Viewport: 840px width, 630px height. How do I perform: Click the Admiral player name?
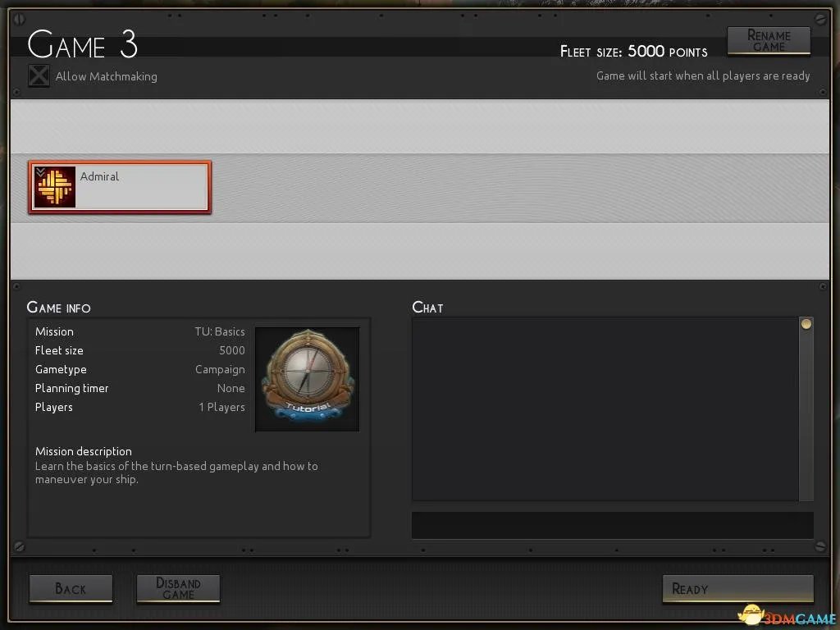click(x=99, y=176)
